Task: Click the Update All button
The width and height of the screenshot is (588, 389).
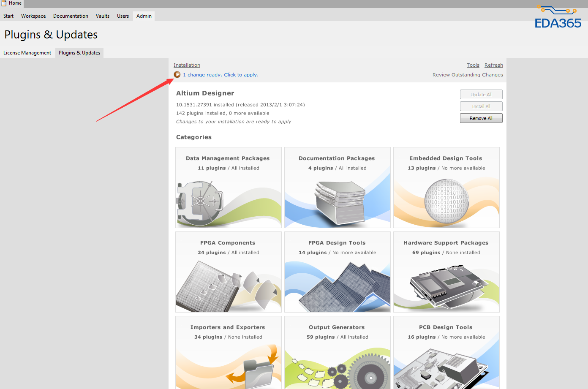Action: tap(481, 95)
